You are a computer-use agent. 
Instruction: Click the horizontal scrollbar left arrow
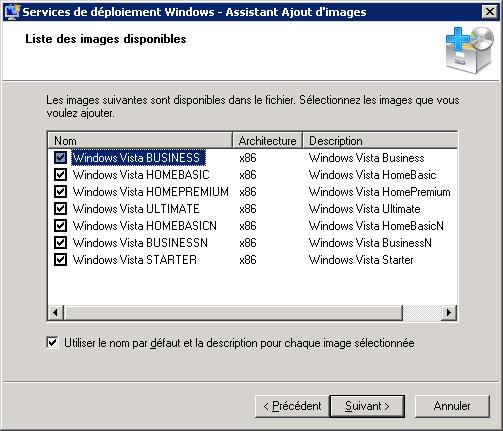pyautogui.click(x=56, y=313)
